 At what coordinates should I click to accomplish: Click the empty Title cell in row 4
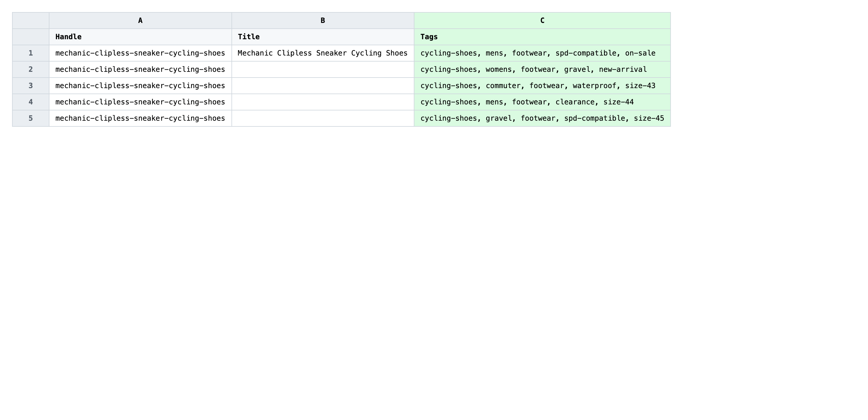tap(323, 102)
